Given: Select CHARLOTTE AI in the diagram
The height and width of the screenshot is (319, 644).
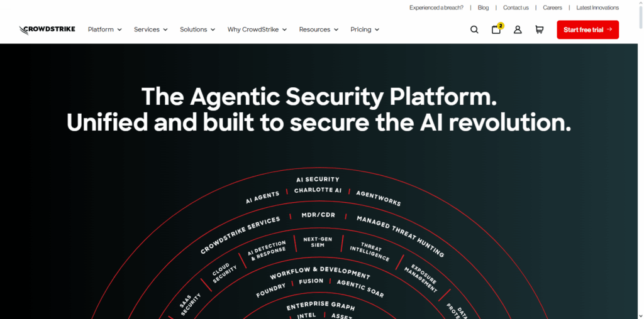Looking at the screenshot, I should pos(318,191).
